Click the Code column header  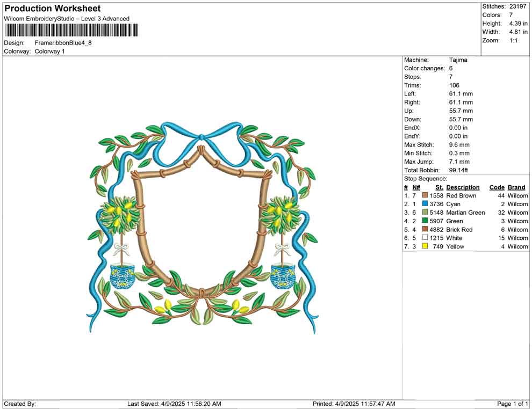497,187
